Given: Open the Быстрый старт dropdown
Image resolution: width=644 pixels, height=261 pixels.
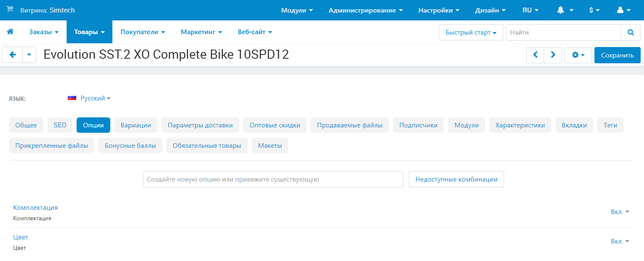Looking at the screenshot, I should click(471, 32).
